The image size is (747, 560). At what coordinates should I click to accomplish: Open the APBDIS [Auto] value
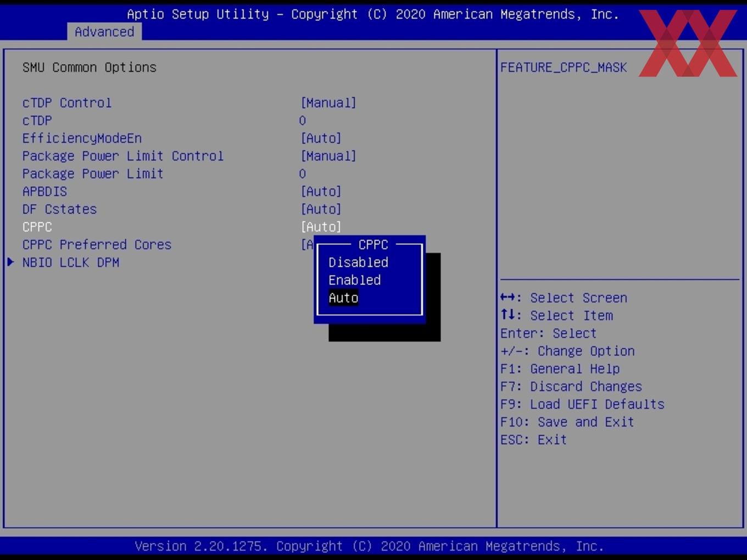point(321,192)
